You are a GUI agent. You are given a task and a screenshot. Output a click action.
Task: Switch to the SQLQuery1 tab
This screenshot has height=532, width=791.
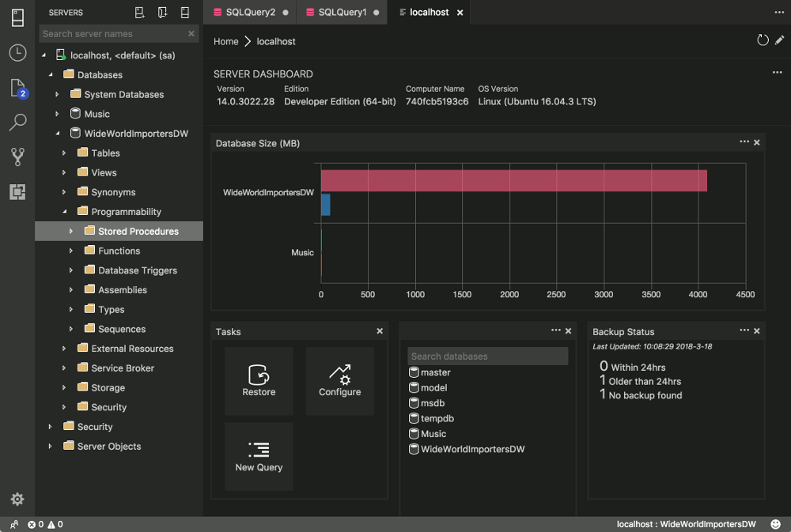(x=343, y=12)
